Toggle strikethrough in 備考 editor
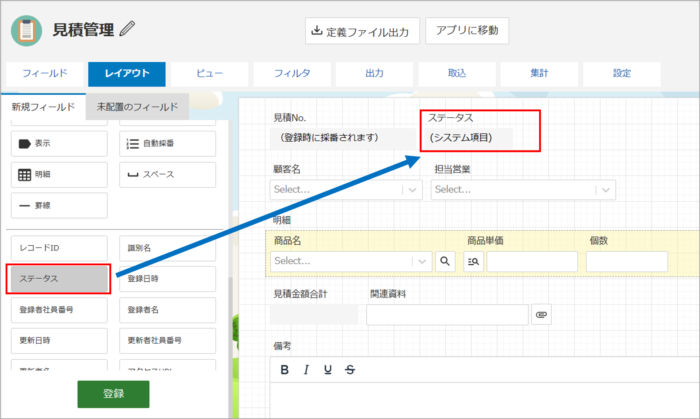 (350, 370)
